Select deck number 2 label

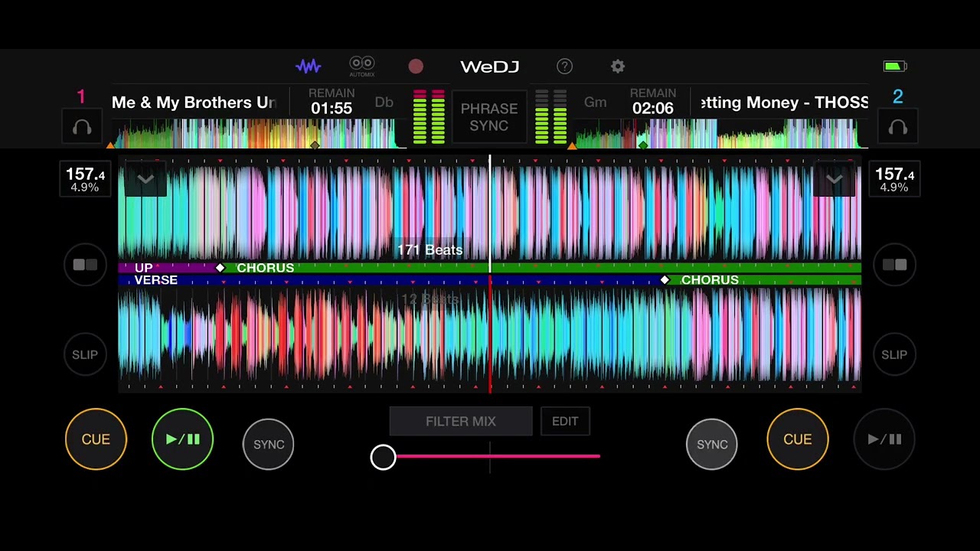[898, 96]
